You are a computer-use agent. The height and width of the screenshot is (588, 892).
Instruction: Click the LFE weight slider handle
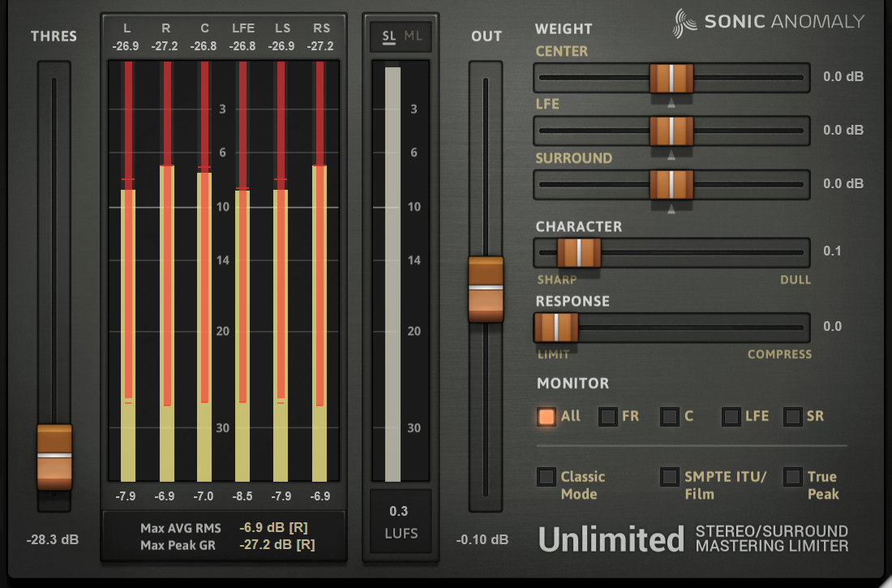pos(671,131)
